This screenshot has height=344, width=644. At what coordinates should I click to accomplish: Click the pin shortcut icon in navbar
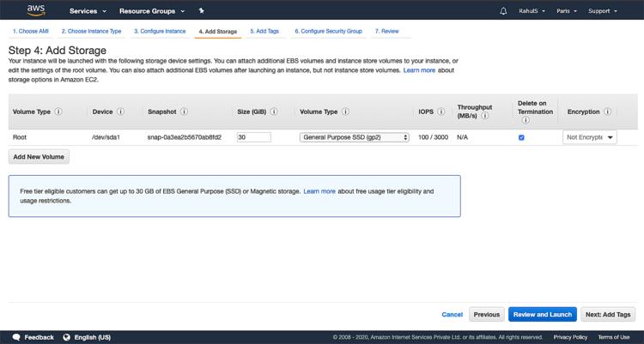[201, 11]
